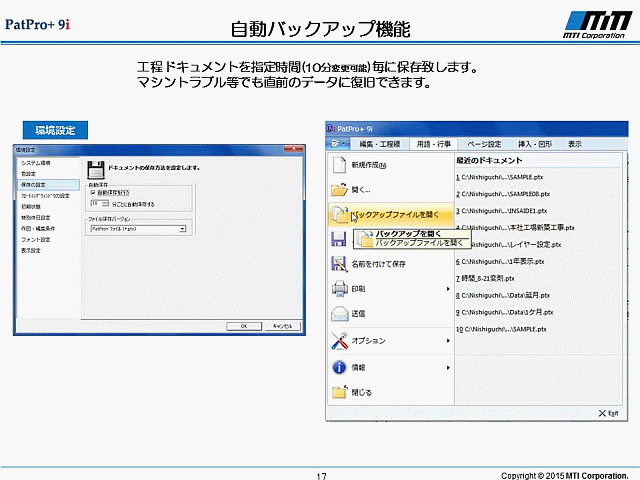640x480 pixels.
Task: Toggle the 自動保存を行う checkbox
Action: pyautogui.click(x=93, y=192)
